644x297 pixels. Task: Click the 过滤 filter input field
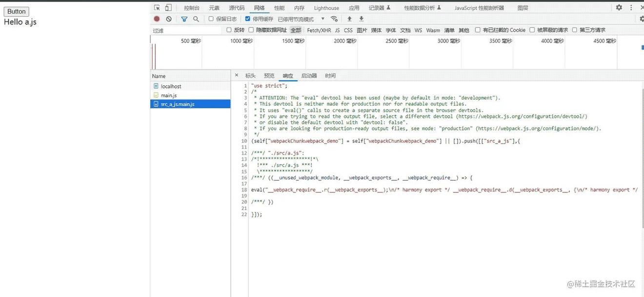point(185,30)
